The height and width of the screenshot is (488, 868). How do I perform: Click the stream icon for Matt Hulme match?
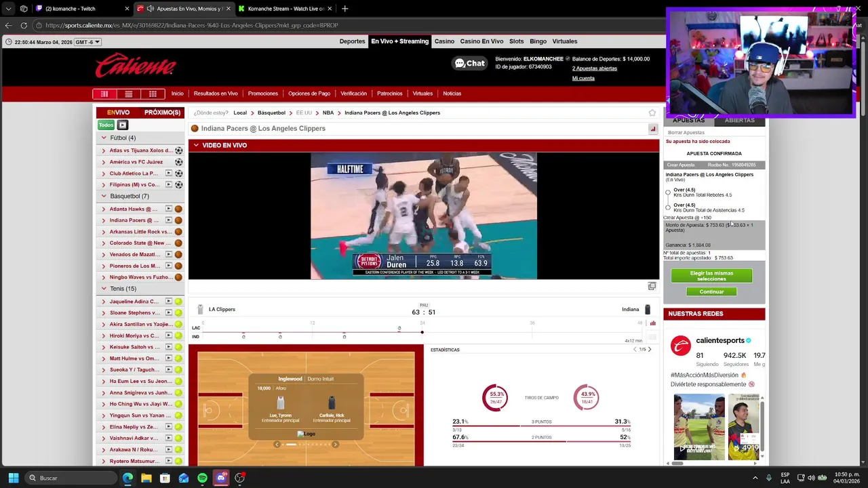(169, 359)
